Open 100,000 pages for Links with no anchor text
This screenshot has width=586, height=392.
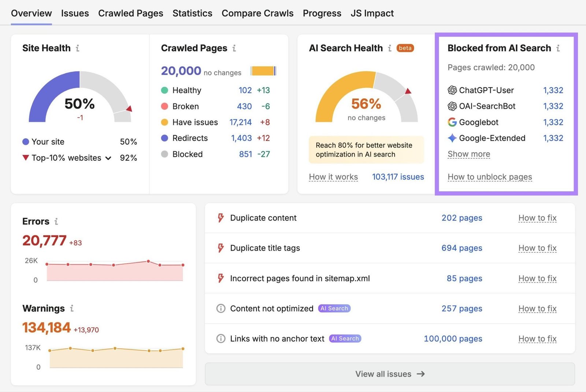[x=453, y=339]
